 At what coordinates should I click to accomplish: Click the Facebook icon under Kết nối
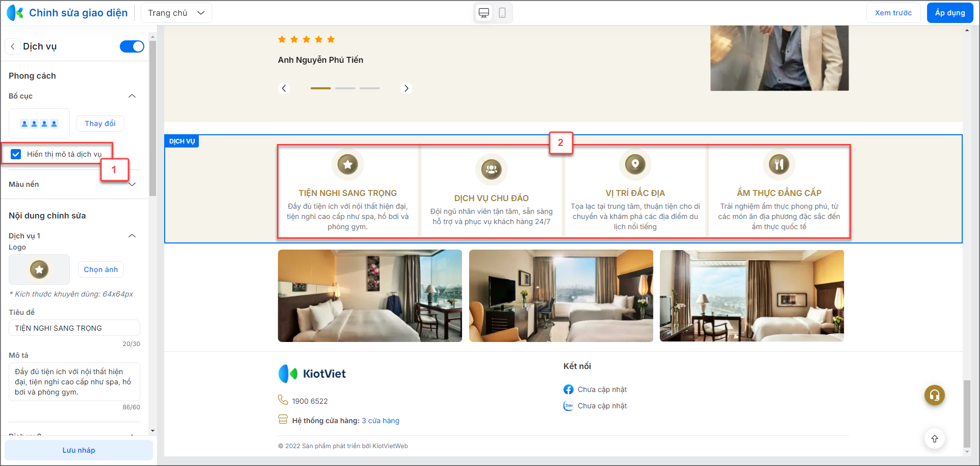click(x=569, y=389)
